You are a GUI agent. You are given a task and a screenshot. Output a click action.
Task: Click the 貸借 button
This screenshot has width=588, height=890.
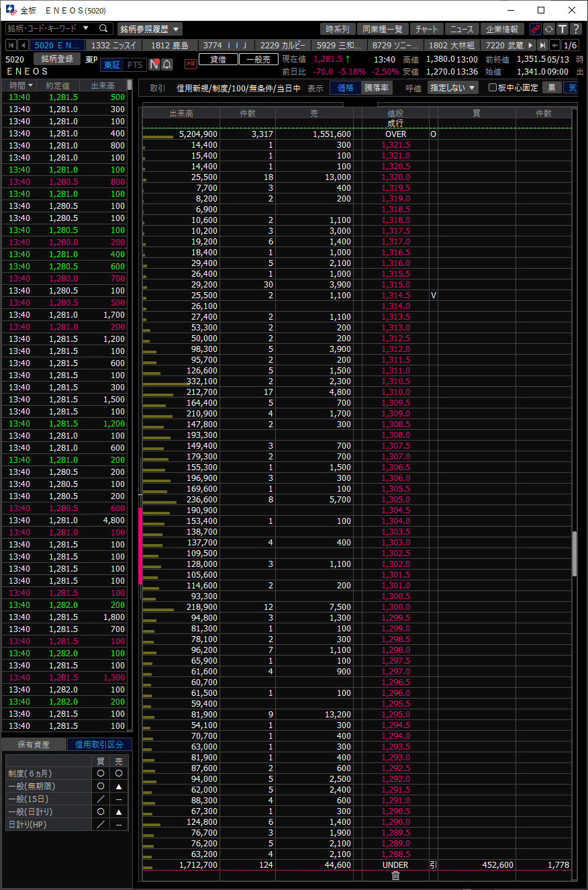click(x=218, y=59)
